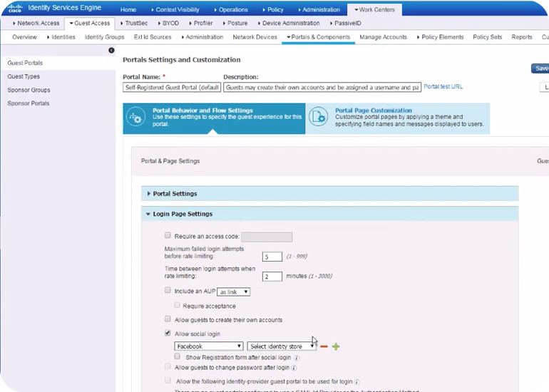Viewport: 549px width, 392px height.
Task: Open the Operations menu
Action: (x=231, y=10)
